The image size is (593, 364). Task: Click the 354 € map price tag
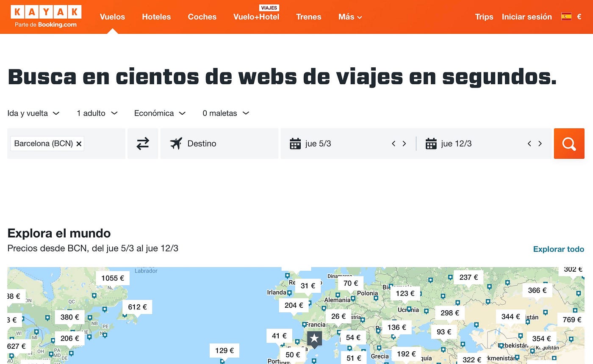tap(541, 339)
